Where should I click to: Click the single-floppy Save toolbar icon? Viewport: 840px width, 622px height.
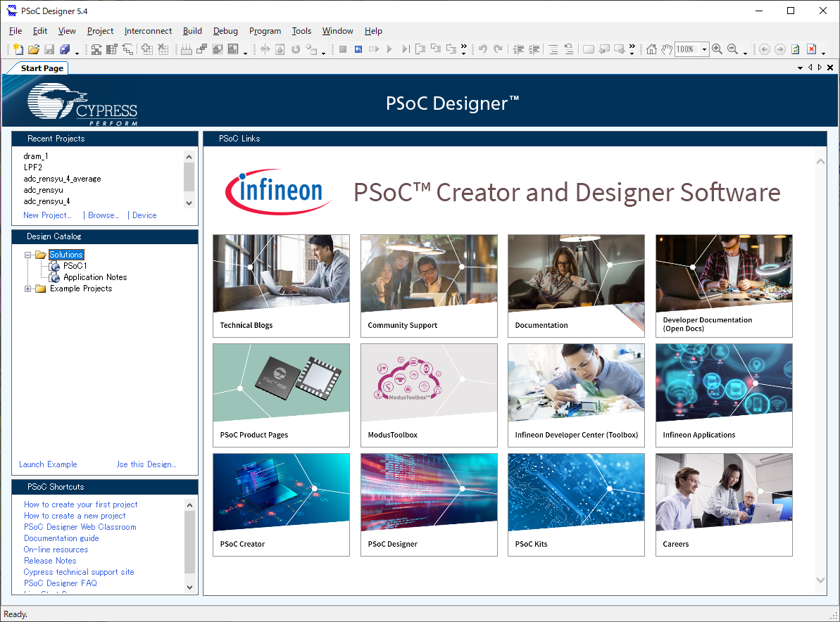click(49, 49)
